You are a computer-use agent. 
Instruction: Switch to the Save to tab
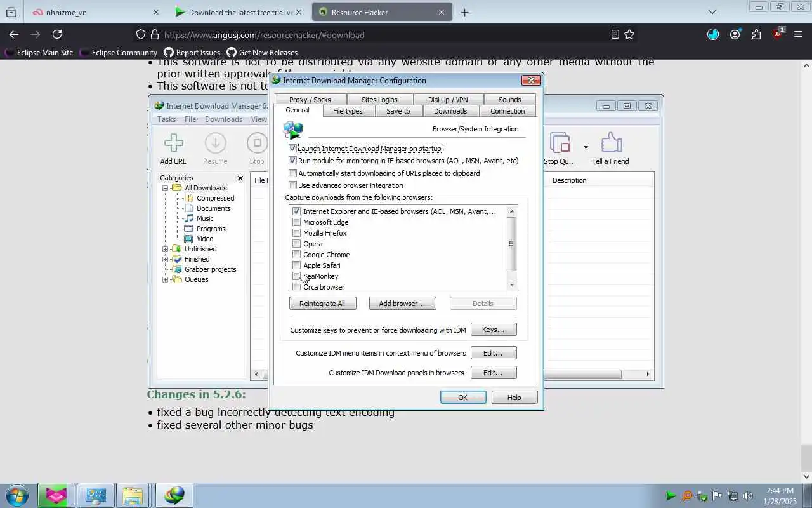coord(398,111)
